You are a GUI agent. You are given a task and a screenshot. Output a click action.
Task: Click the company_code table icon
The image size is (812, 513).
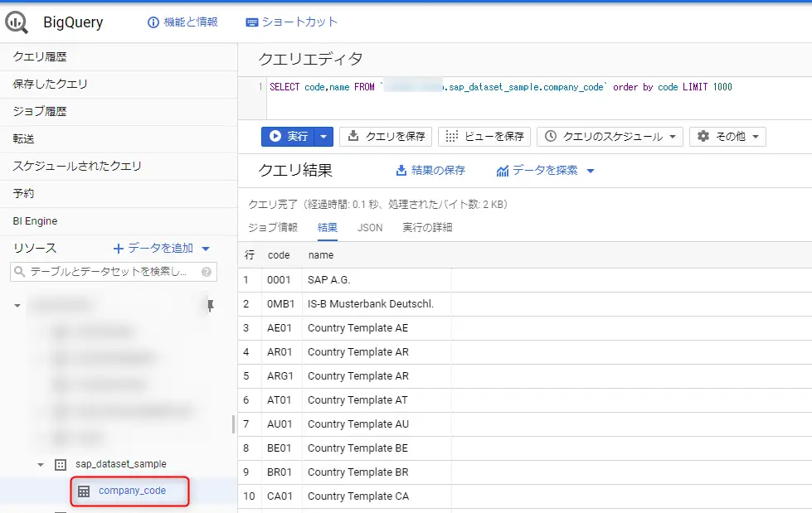[84, 491]
